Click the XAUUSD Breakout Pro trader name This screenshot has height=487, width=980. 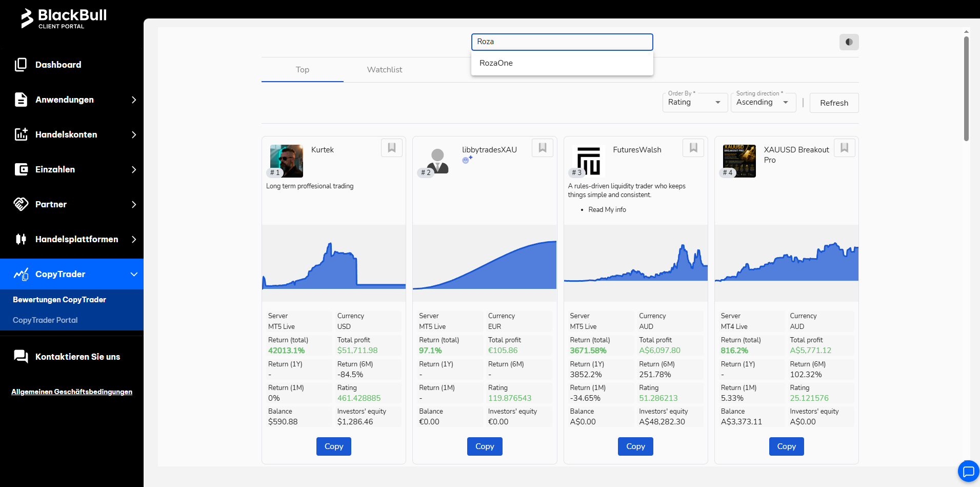pos(796,155)
